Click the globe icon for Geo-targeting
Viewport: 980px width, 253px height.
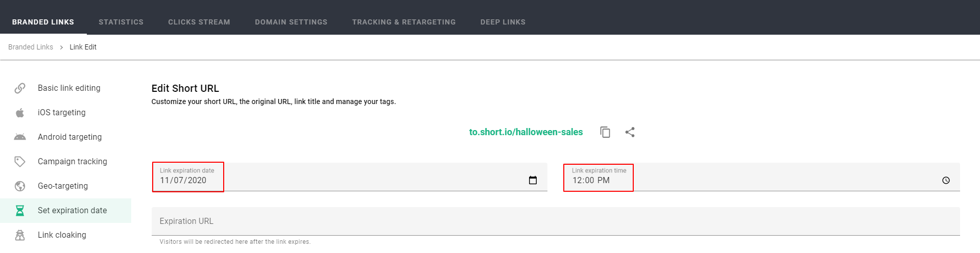point(20,186)
